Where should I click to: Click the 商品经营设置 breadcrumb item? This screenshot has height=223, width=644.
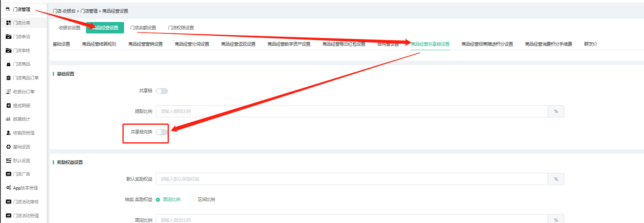click(x=115, y=11)
